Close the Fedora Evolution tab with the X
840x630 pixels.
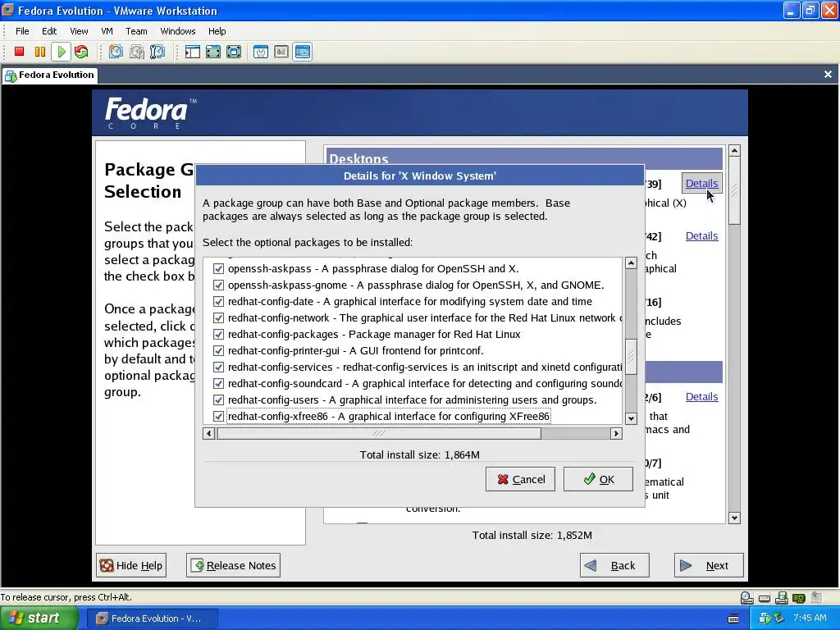tap(828, 75)
